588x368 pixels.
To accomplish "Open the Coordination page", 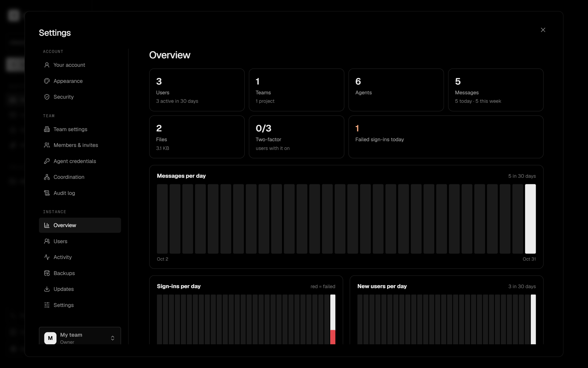I will coord(80,177).
